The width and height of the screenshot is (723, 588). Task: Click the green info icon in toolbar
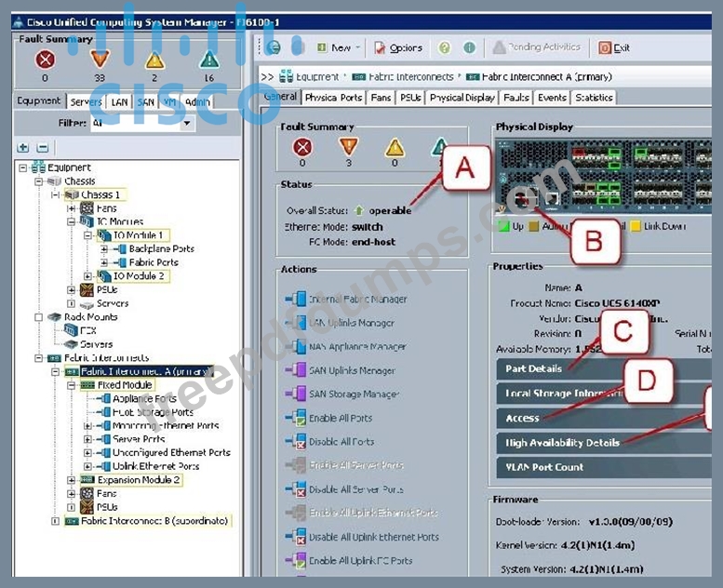coord(469,47)
